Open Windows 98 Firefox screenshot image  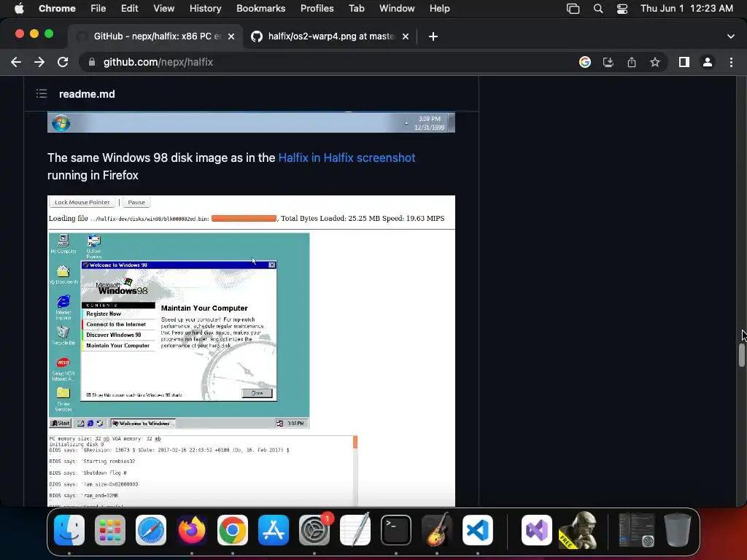pos(251,351)
